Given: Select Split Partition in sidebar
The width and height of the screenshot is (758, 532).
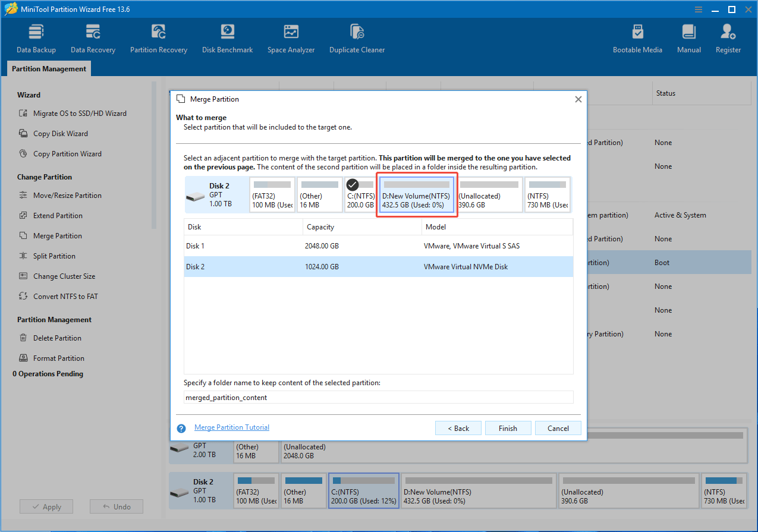Looking at the screenshot, I should tap(48, 256).
